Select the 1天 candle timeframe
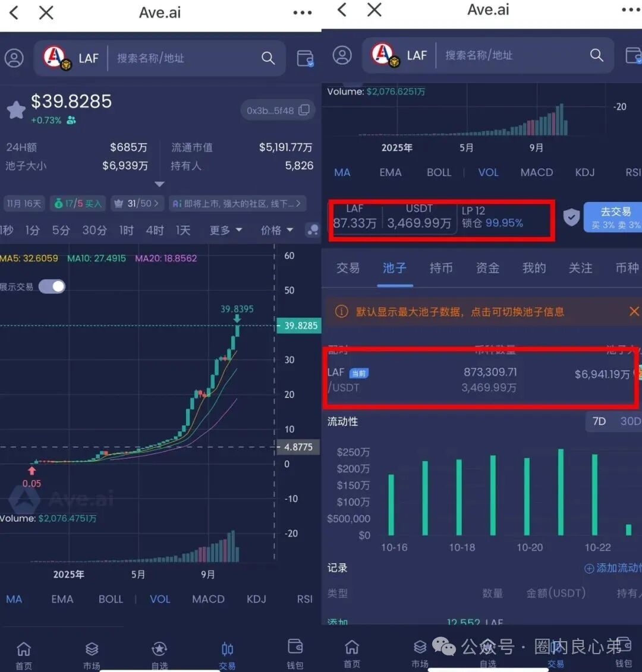Screen dimensions: 642x672 [x=182, y=231]
